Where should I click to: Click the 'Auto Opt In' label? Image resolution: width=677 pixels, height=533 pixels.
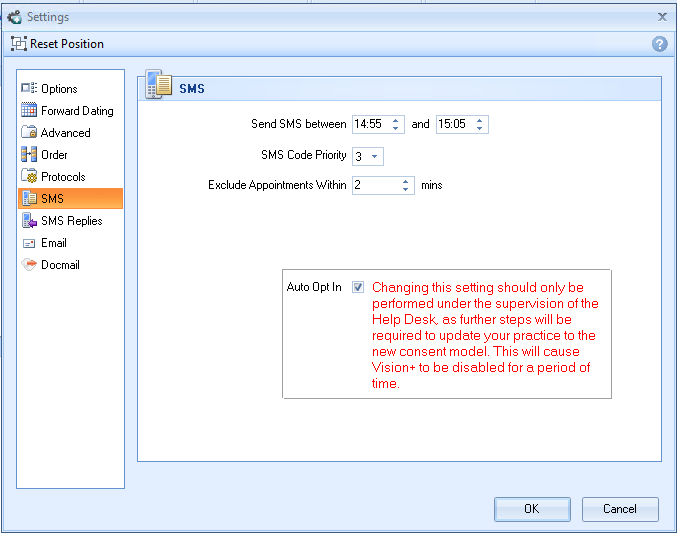tap(314, 287)
